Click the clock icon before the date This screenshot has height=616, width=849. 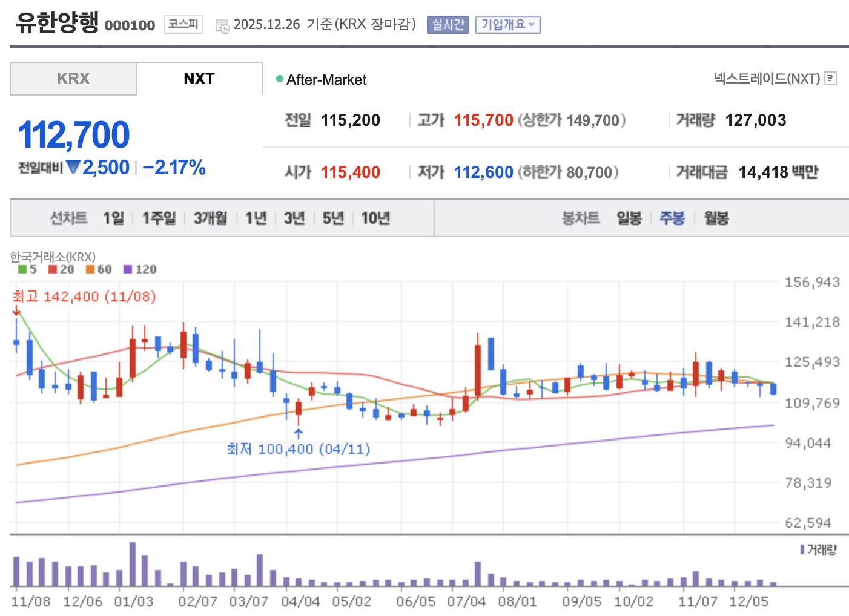pyautogui.click(x=222, y=26)
